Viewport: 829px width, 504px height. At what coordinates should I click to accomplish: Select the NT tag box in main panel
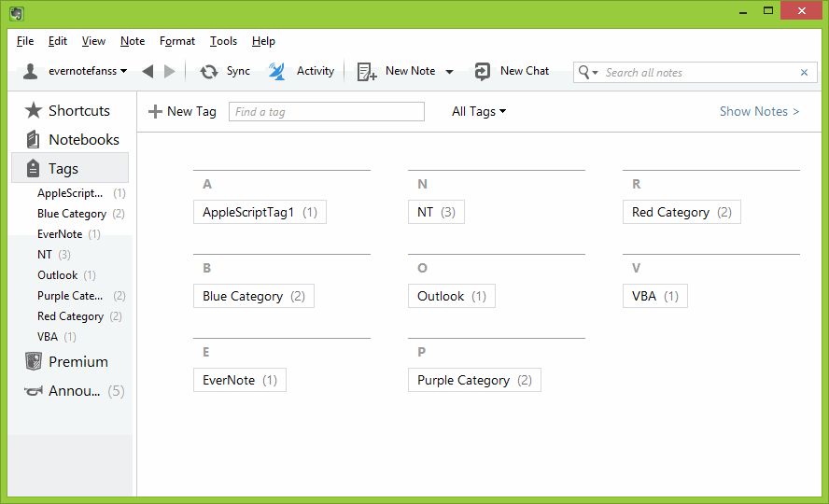(436, 212)
